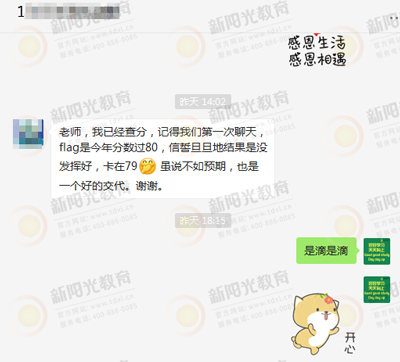The height and width of the screenshot is (362, 400).
Task: Click the 开心 hamster sticker
Action: coord(323,323)
